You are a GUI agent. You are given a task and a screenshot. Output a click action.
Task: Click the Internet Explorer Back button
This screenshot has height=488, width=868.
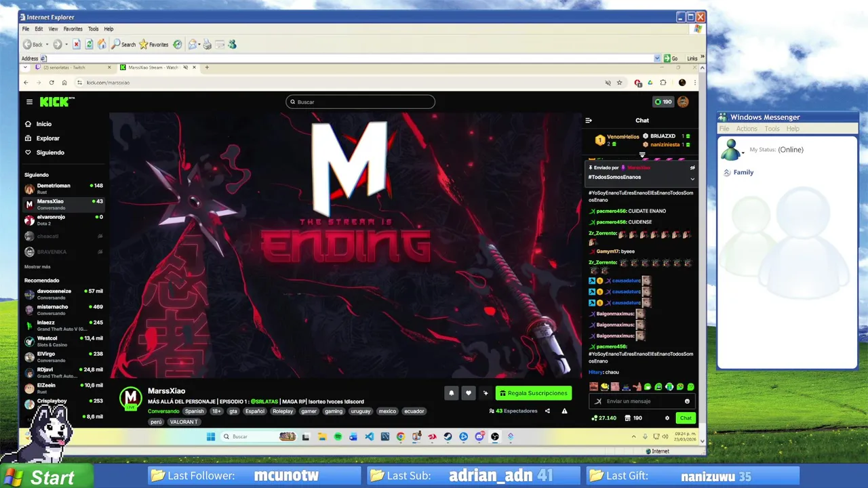click(x=33, y=44)
